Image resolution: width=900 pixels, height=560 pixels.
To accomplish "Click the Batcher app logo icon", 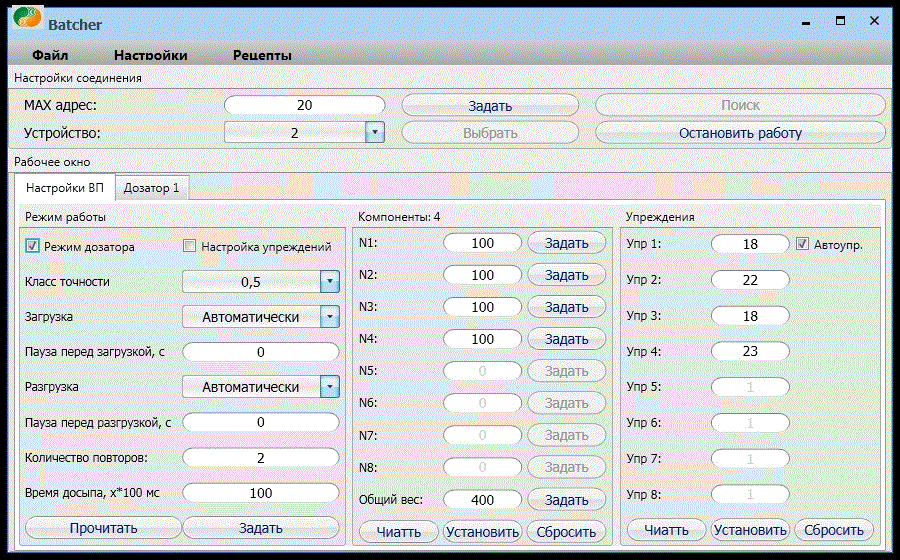I will [x=27, y=20].
